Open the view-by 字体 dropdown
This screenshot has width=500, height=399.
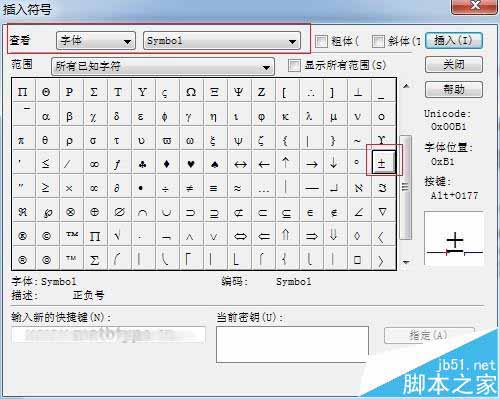click(x=96, y=41)
